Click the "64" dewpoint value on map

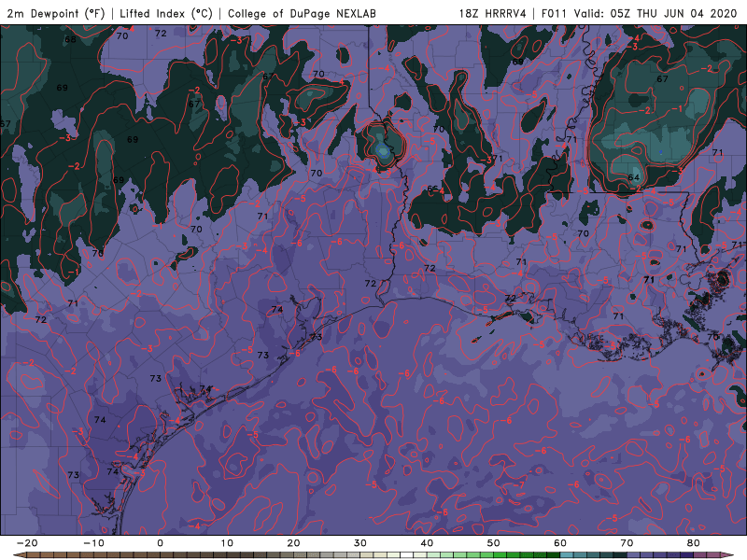[634, 177]
